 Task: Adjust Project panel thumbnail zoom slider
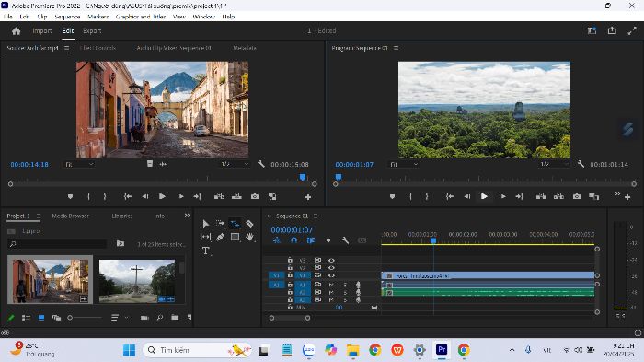click(86, 317)
